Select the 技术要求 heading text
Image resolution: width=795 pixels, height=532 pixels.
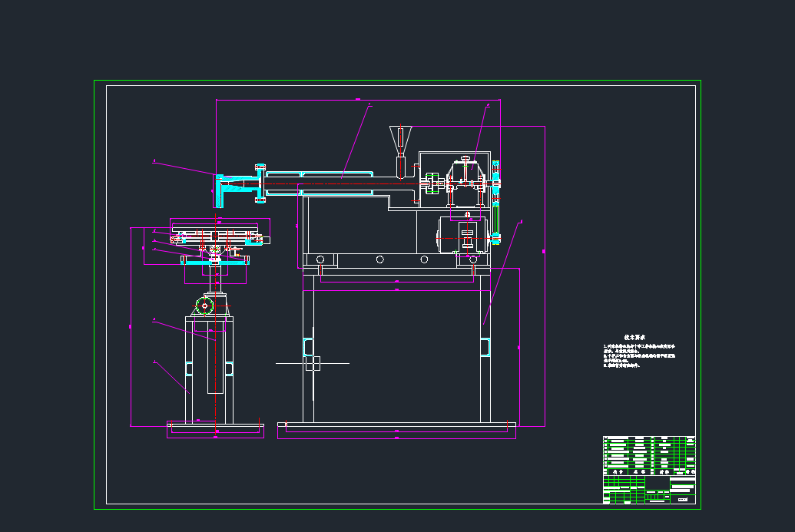tap(634, 338)
